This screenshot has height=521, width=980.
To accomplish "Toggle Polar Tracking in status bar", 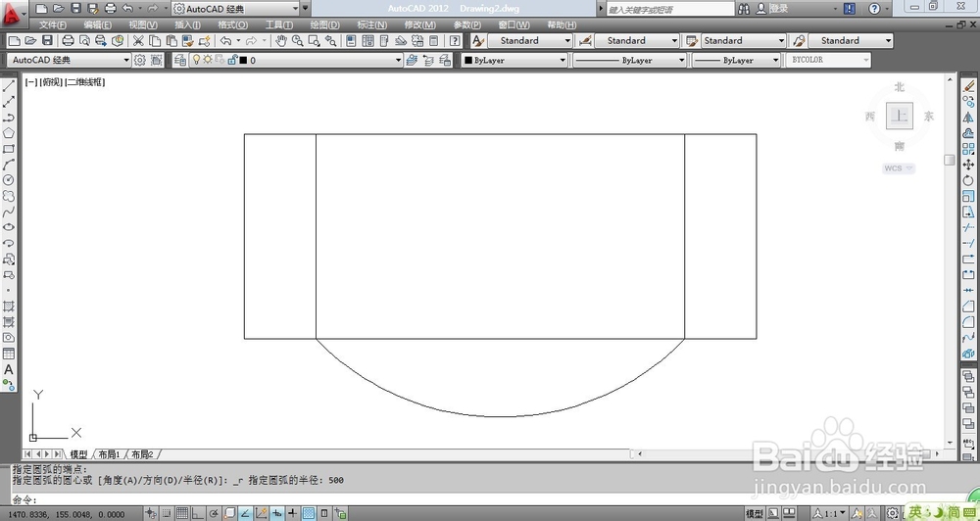I will pyautogui.click(x=214, y=514).
